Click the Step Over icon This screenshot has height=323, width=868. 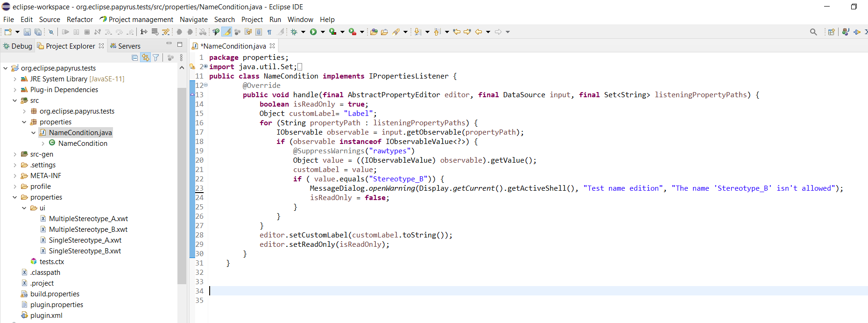pyautogui.click(x=120, y=32)
